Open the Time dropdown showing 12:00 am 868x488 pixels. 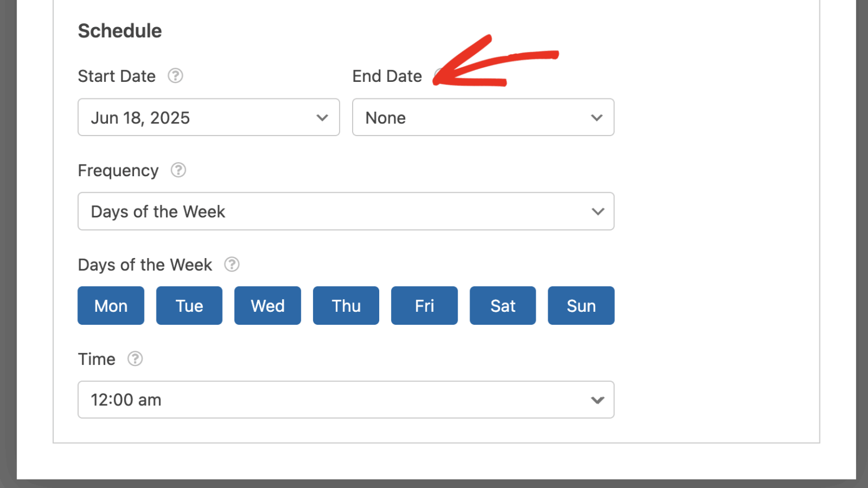click(x=346, y=400)
